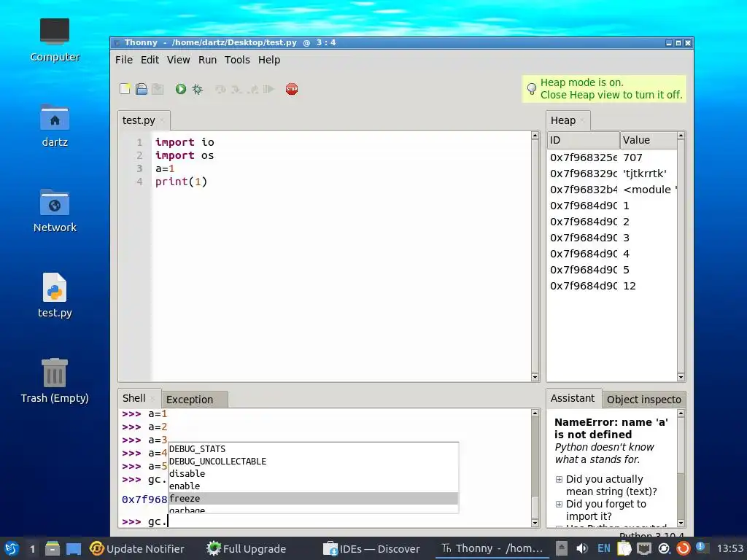
Task: Click the Resume debug icon
Action: [x=268, y=89]
